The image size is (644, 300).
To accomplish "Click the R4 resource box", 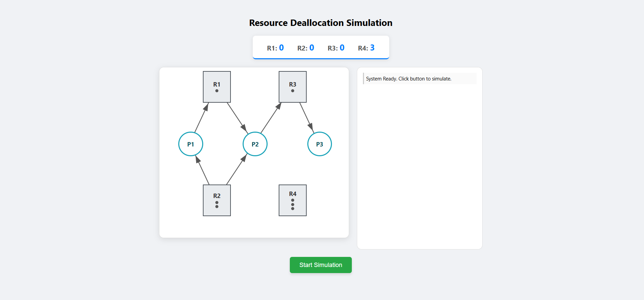I will [293, 200].
